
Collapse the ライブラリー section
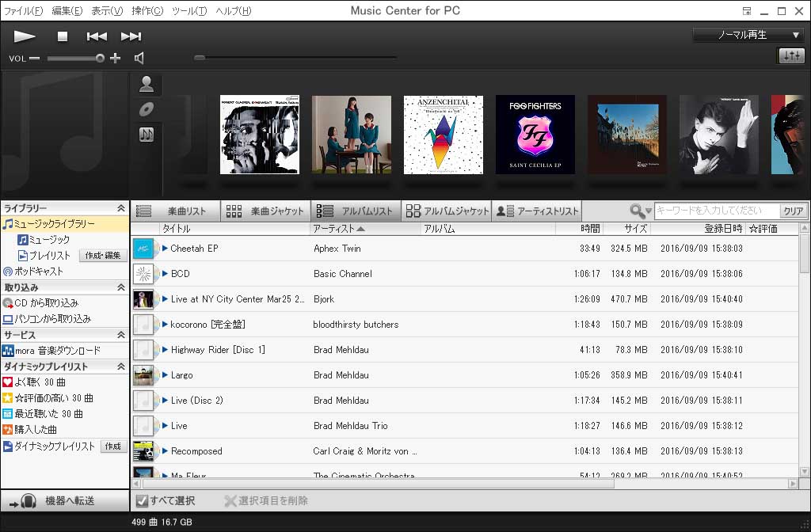coord(121,208)
